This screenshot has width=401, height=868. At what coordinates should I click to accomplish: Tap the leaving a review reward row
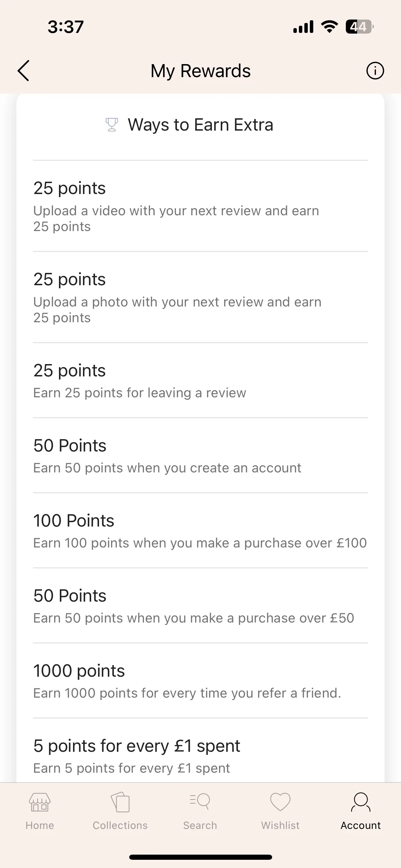(x=200, y=381)
